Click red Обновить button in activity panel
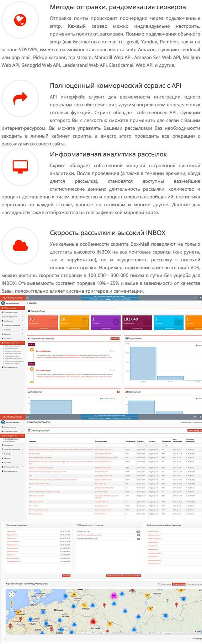Viewport: 202px width, 644px height. 115,339
